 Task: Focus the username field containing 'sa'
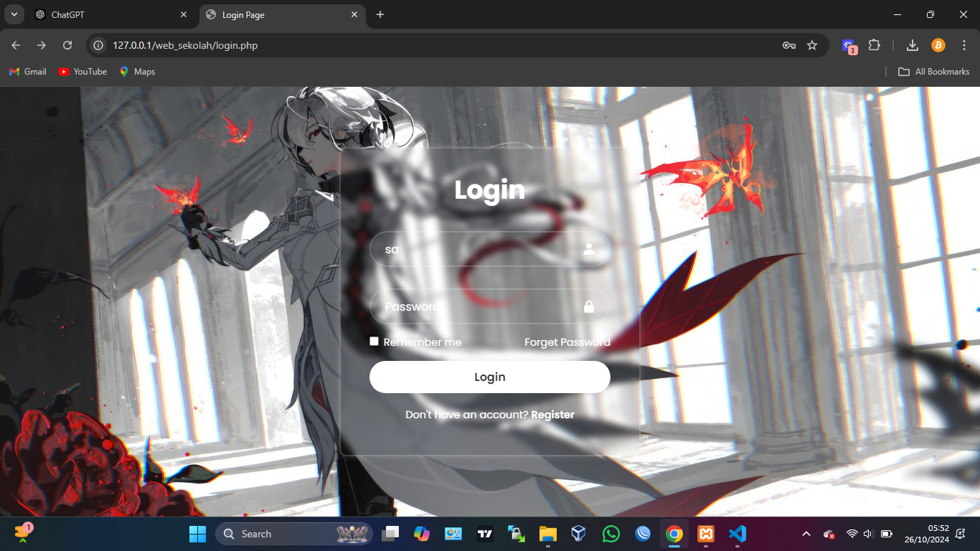[490, 249]
